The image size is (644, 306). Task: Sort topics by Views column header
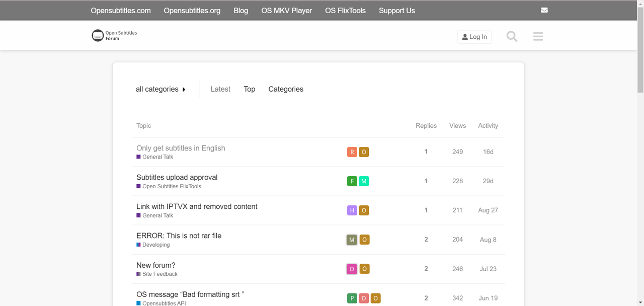457,126
